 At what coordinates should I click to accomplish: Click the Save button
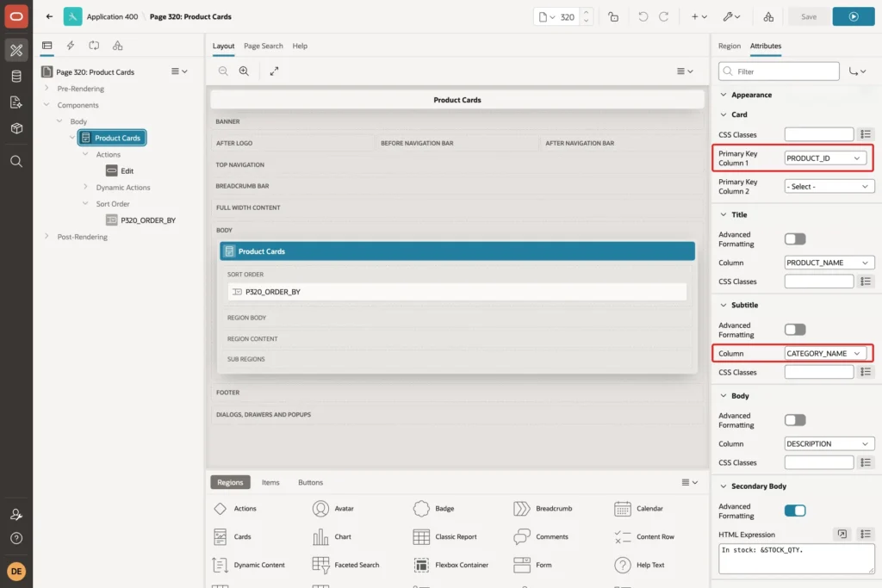click(808, 16)
